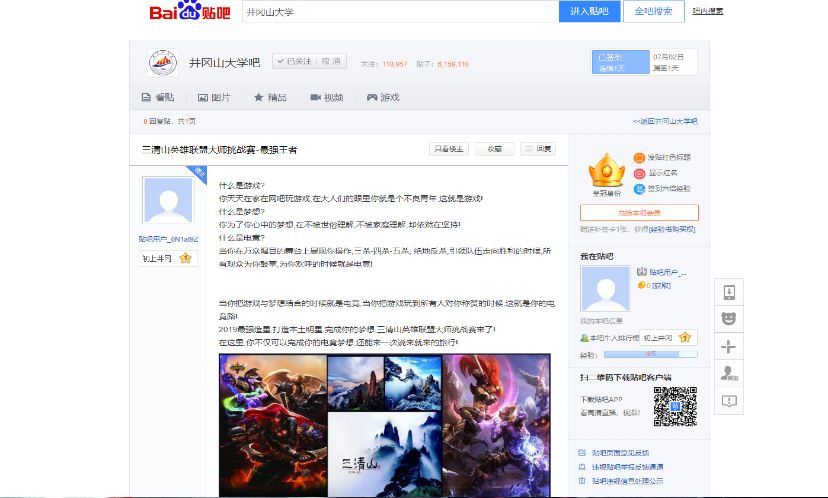The image size is (828, 498).
Task: Open the 违规贴吧举报反馈通道 link
Action: 627,467
